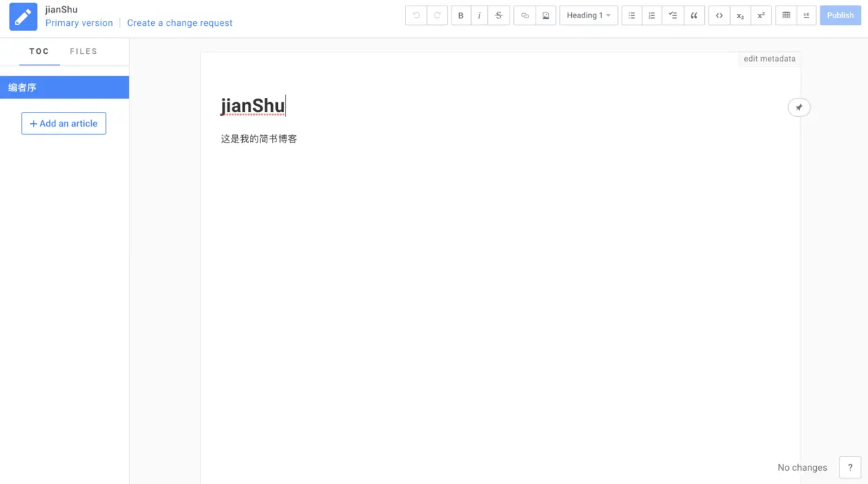868x484 pixels.
Task: Click the Add an article button
Action: point(64,123)
